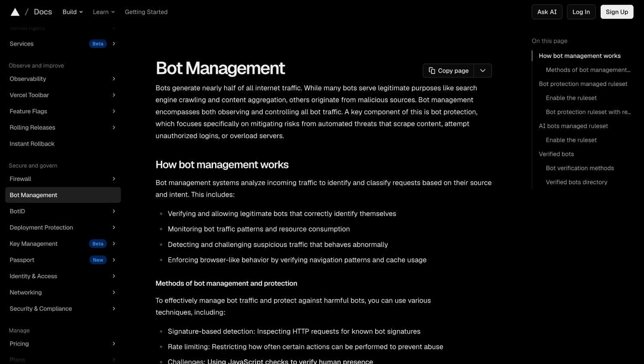Image resolution: width=644 pixels, height=364 pixels.
Task: Expand the Firewall sidebar section chevron
Action: tap(114, 179)
